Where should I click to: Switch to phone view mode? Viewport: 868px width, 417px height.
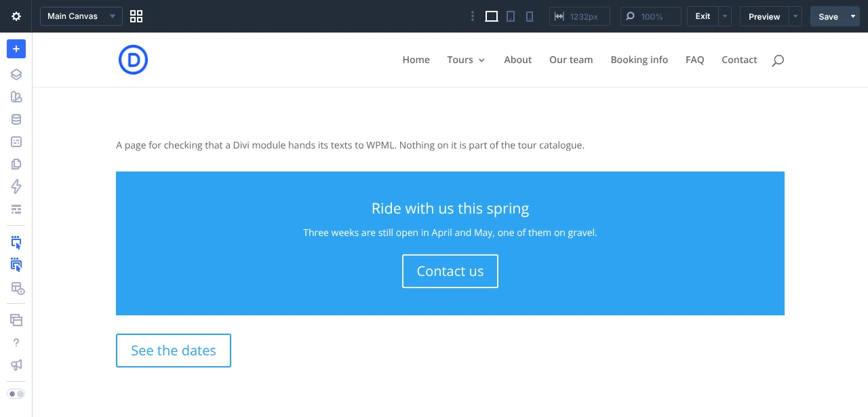coord(530,16)
